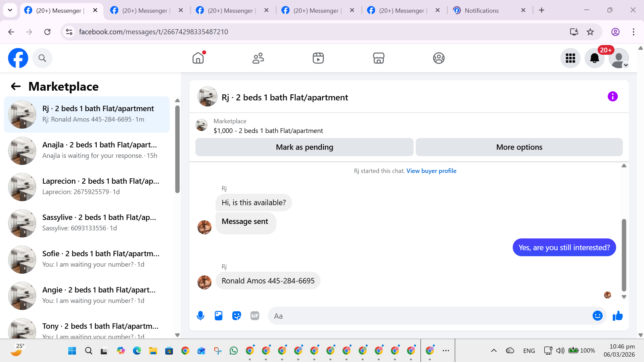Open emoji picker in message box
The width and height of the screenshot is (644, 362).
click(598, 316)
